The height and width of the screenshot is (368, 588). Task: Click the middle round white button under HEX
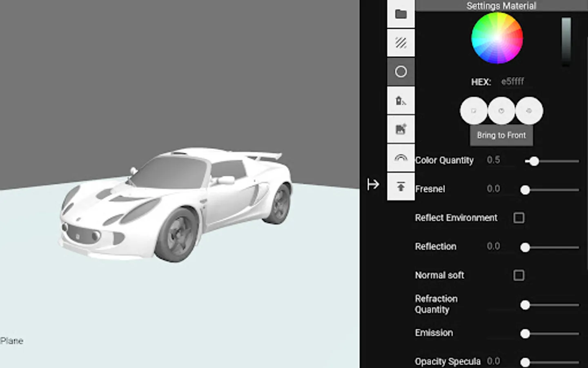501,111
